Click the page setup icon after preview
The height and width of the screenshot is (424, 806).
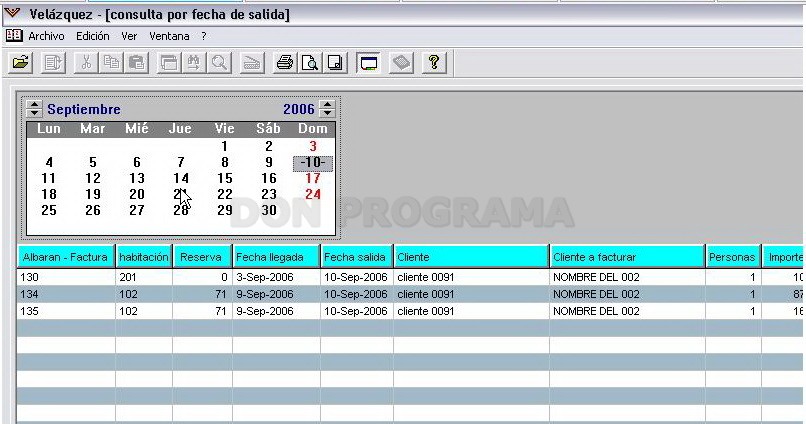click(x=335, y=63)
